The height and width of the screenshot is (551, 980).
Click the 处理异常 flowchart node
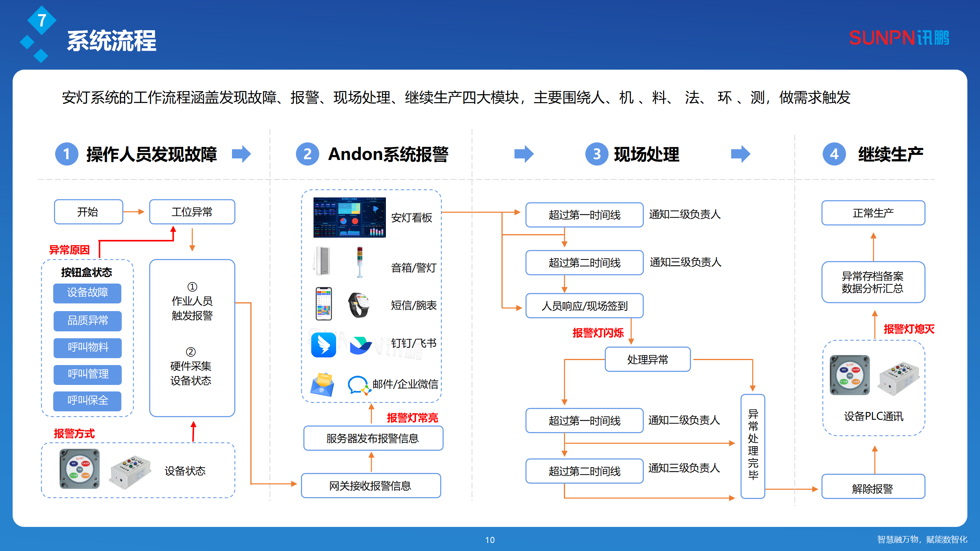(648, 359)
